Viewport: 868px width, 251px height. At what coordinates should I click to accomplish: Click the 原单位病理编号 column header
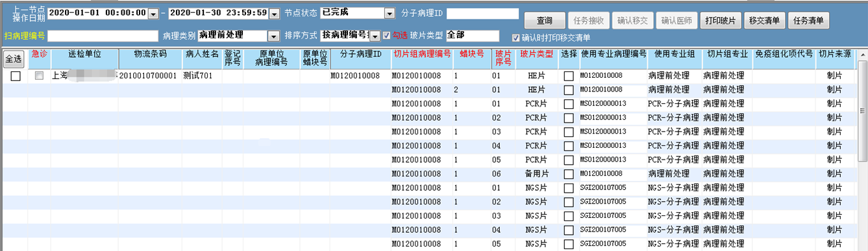click(271, 58)
